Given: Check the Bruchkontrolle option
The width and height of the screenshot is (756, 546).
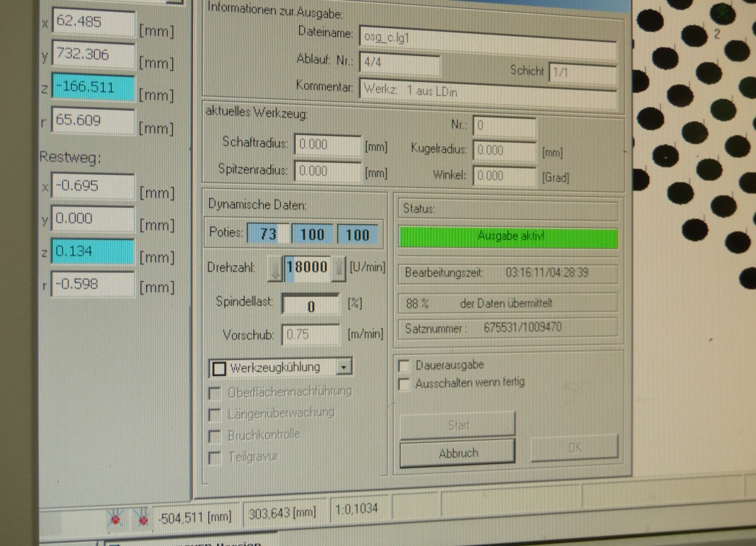Looking at the screenshot, I should pos(216,435).
